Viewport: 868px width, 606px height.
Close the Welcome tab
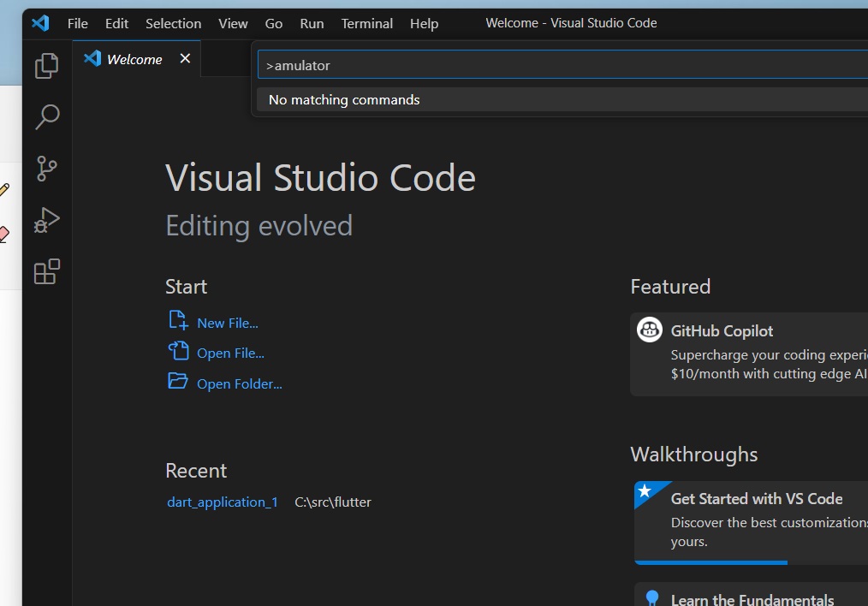click(x=185, y=58)
